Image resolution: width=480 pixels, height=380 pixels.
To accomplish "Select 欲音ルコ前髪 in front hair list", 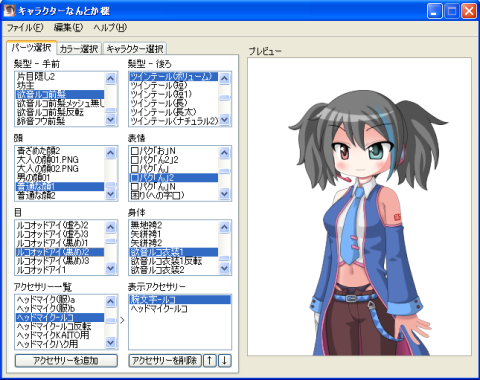I will [x=60, y=94].
